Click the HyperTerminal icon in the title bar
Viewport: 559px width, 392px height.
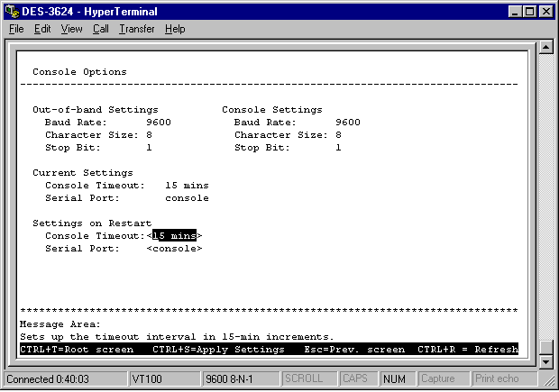coord(12,11)
